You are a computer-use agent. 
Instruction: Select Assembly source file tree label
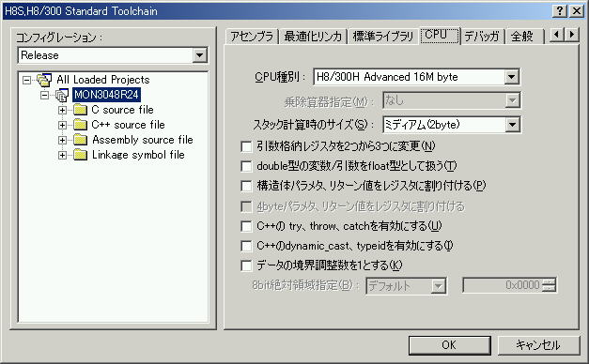(143, 140)
